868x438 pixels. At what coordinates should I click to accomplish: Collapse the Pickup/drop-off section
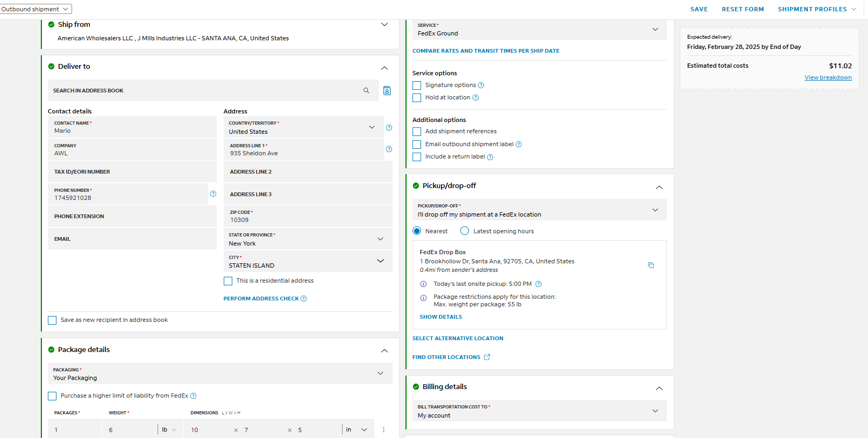(659, 188)
